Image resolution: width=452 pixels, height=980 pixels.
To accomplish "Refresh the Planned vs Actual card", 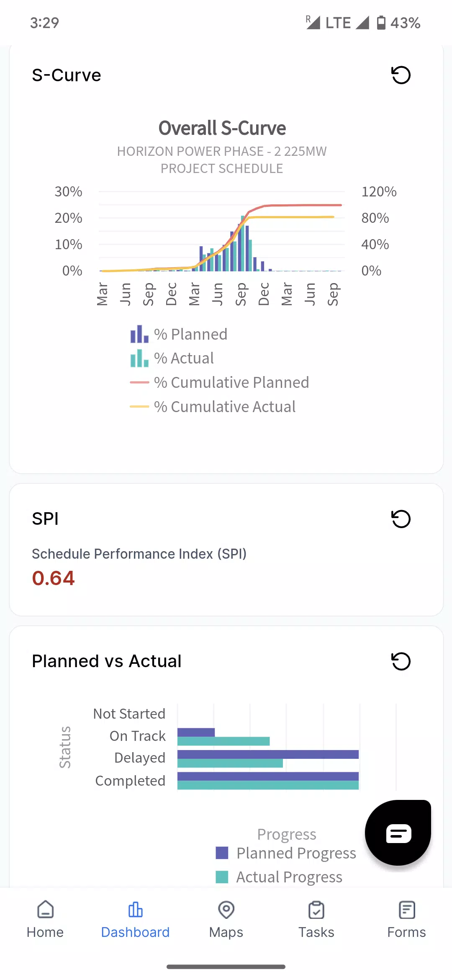I will tap(401, 661).
